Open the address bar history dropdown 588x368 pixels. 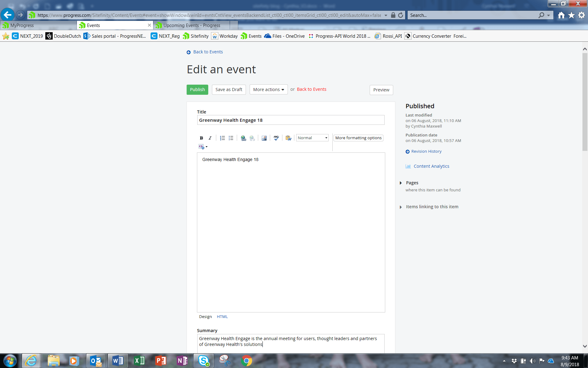point(386,15)
